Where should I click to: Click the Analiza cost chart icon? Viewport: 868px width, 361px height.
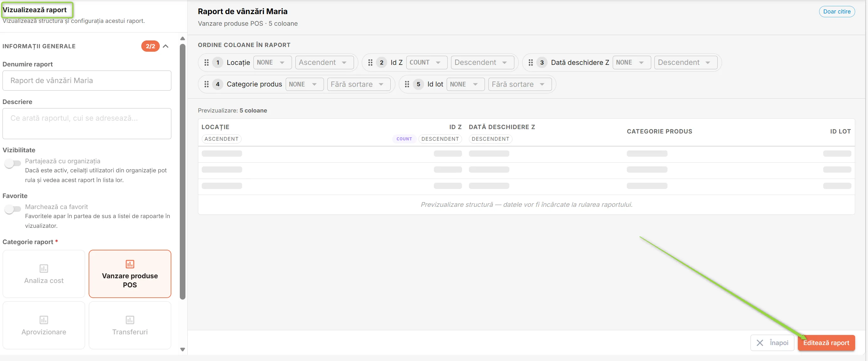(44, 268)
